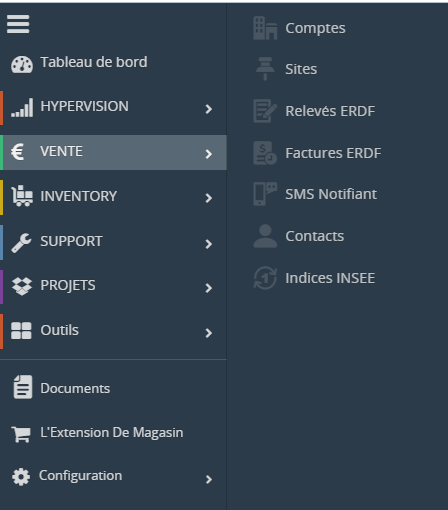Click the Factures ERDF invoice icon
Screen dimensions: 448x510
(x=265, y=153)
